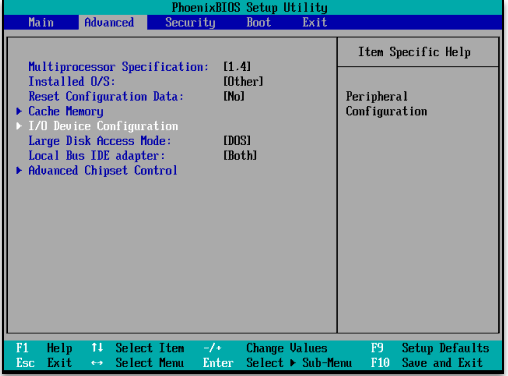Click the Esc Exit key hint
Image resolution: width=508 pixels, height=376 pixels.
[44, 363]
